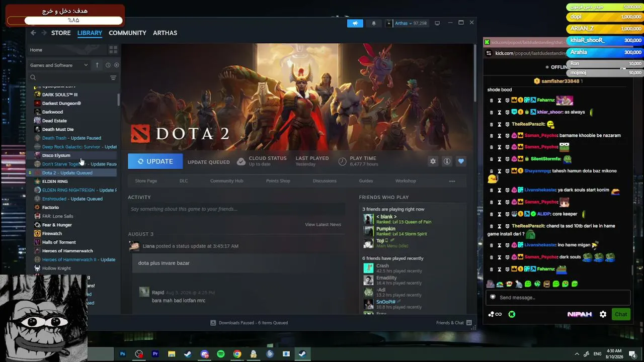The width and height of the screenshot is (644, 362).
Task: Open the Photoshop taskbar icon
Action: click(122, 354)
